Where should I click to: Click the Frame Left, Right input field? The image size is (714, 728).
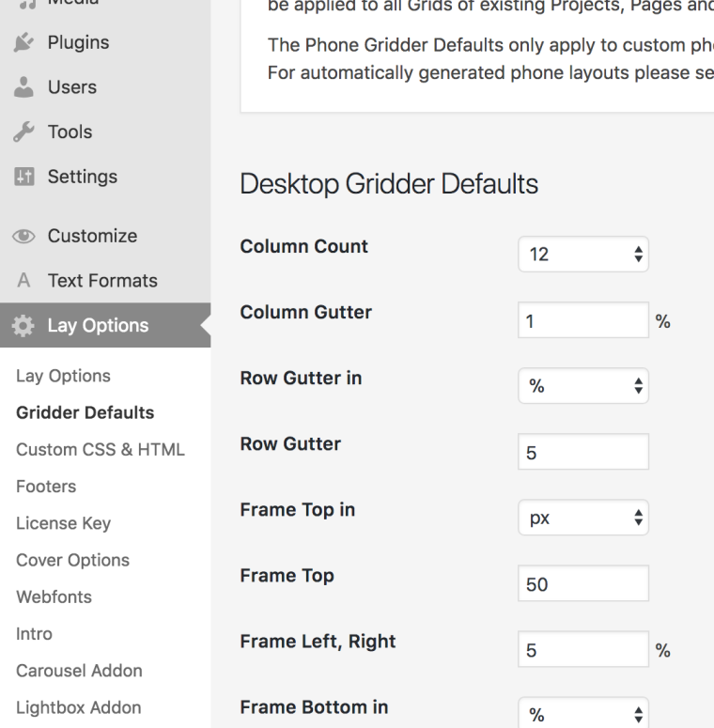(x=582, y=649)
